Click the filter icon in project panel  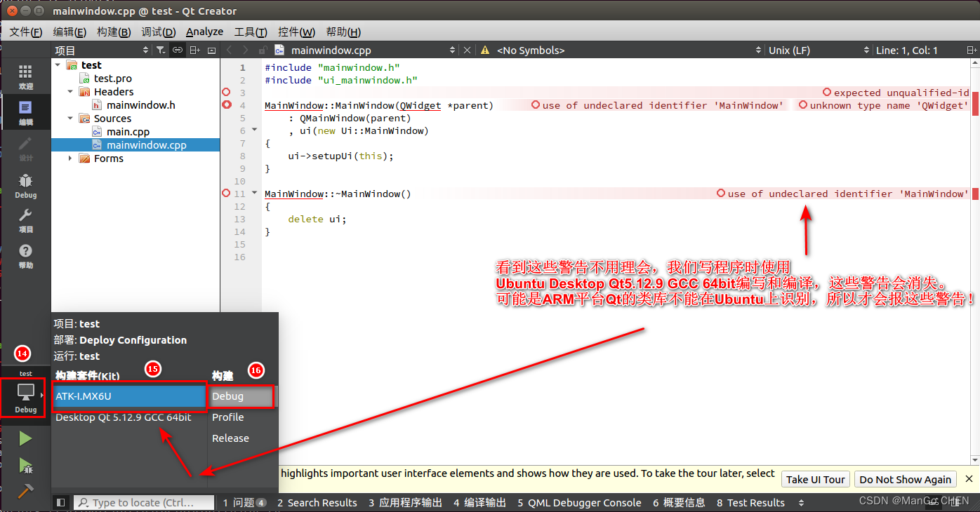[161, 50]
